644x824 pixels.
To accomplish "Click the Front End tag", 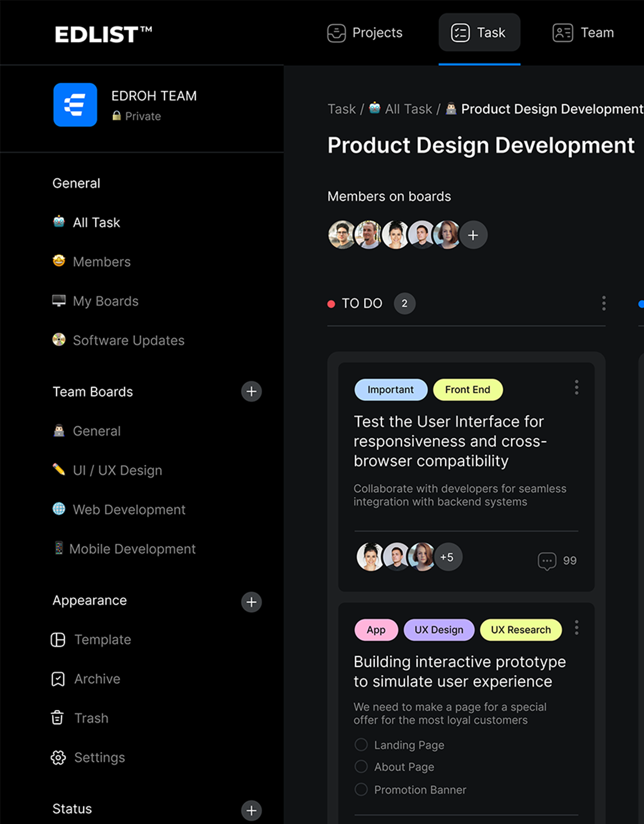I will click(468, 390).
